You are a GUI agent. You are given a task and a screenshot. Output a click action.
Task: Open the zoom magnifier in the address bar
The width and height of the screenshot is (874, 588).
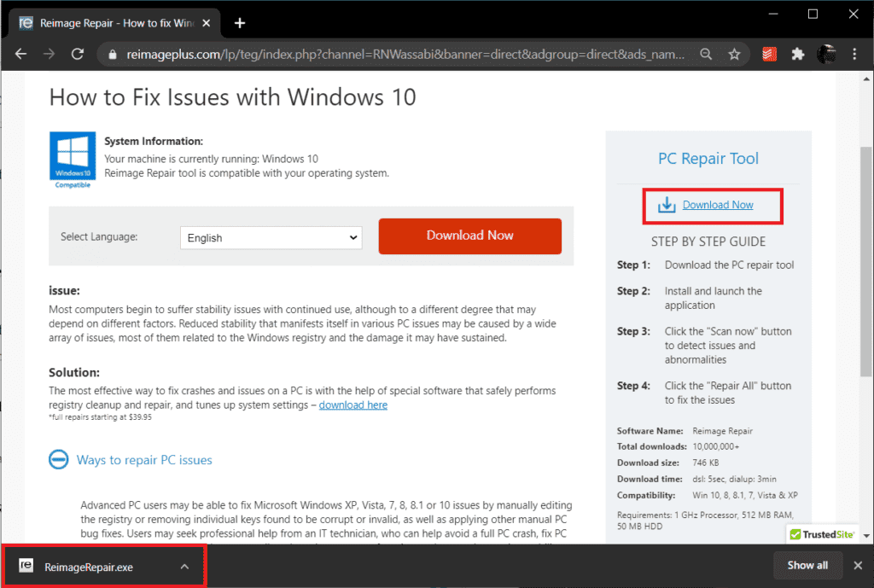pos(706,54)
